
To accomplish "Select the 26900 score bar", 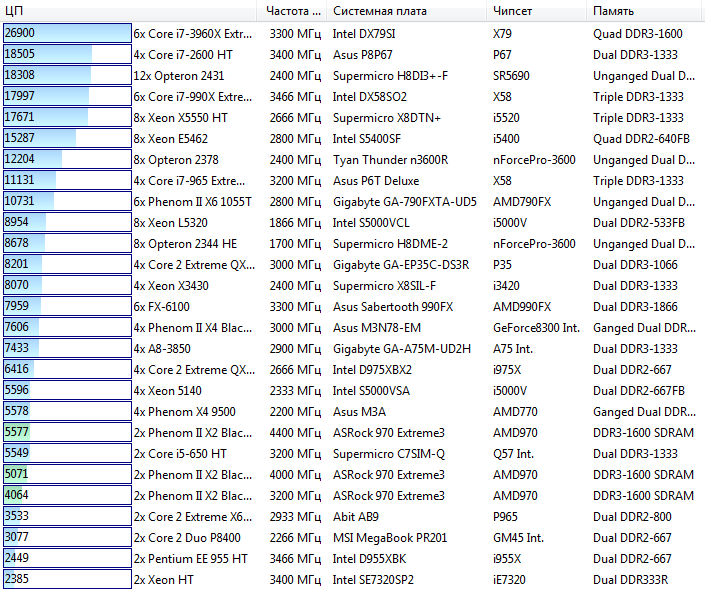I will 67,33.
